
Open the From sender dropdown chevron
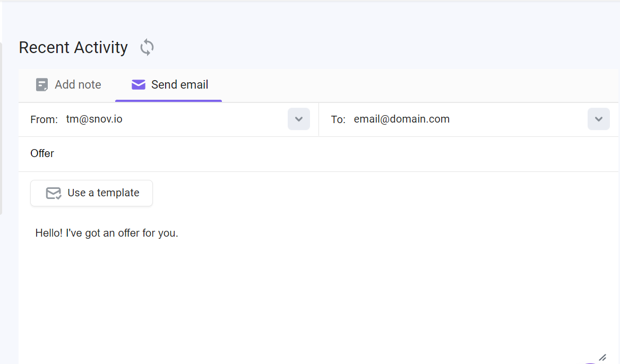pos(298,119)
